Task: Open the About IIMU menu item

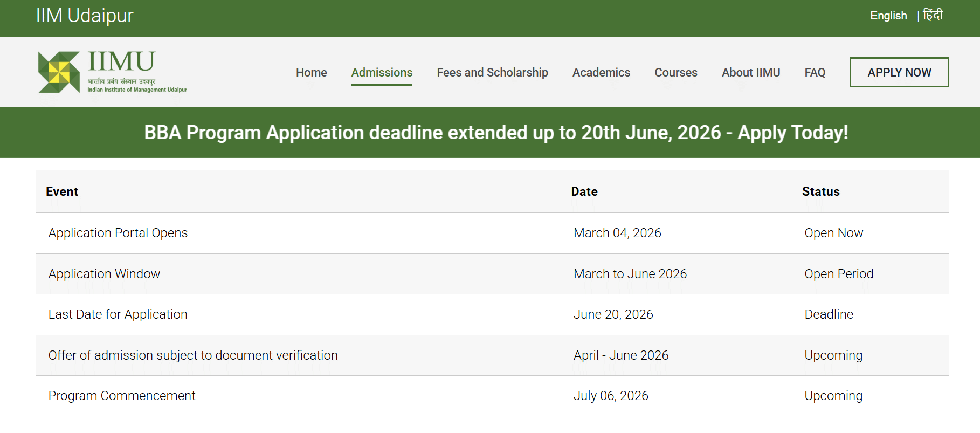Action: click(x=751, y=72)
